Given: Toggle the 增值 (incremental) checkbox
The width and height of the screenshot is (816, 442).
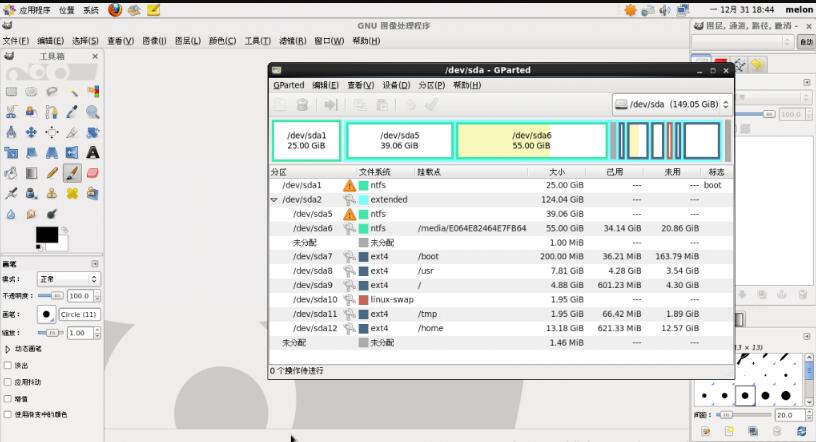Looking at the screenshot, I should pyautogui.click(x=9, y=398).
